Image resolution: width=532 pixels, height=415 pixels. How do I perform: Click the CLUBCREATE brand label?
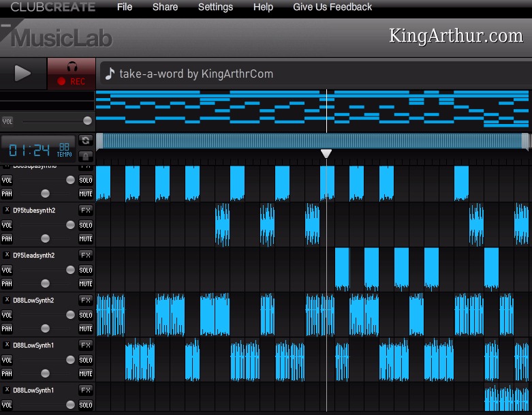pos(52,7)
